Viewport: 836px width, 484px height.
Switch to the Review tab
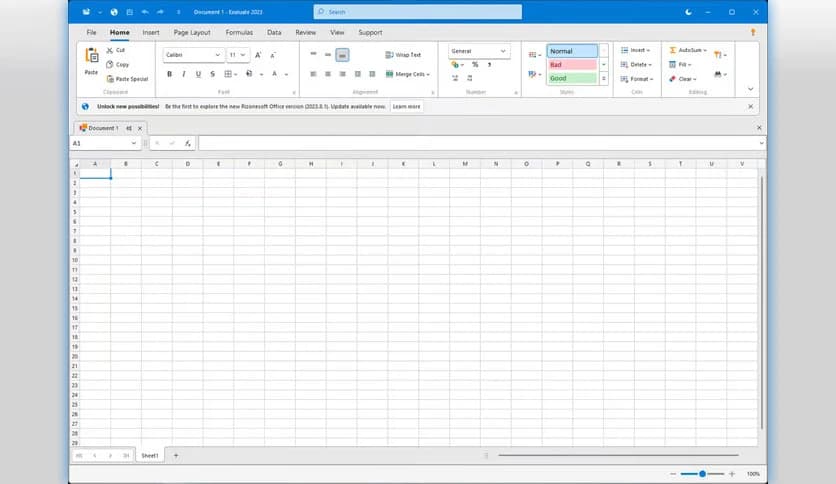tap(306, 33)
